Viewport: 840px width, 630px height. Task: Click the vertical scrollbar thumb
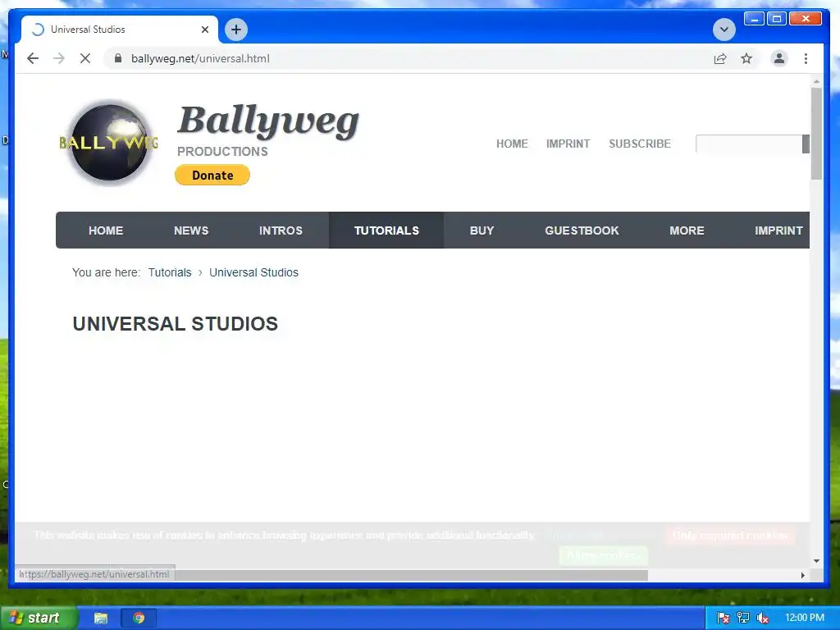pyautogui.click(x=816, y=133)
